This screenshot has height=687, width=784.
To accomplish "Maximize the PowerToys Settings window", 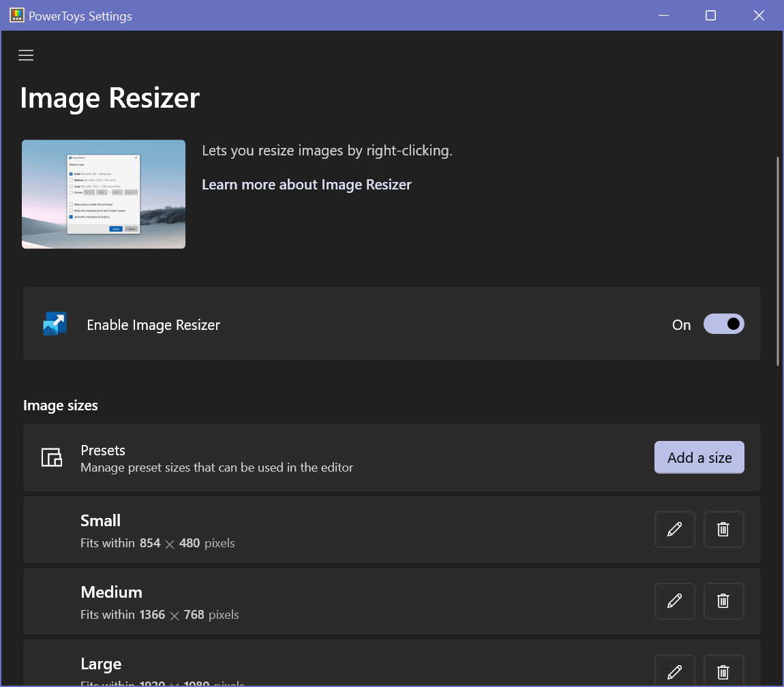I will 710,16.
